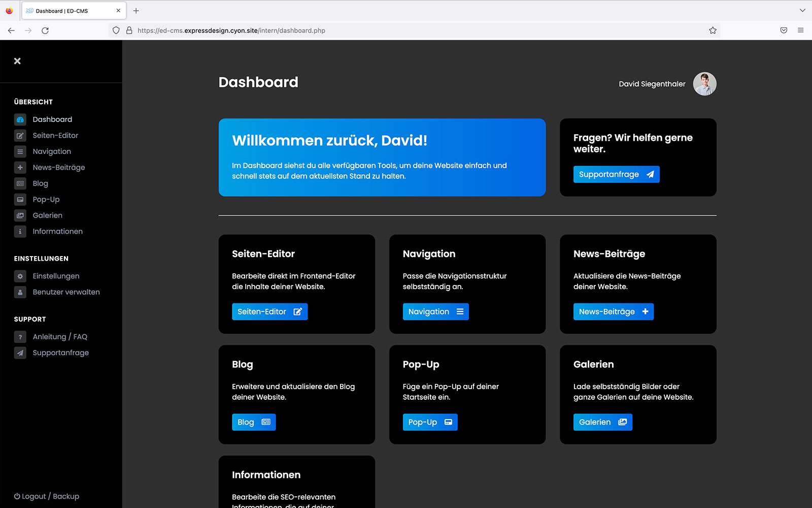Click the Benutzer verwalten user icon

click(x=20, y=292)
